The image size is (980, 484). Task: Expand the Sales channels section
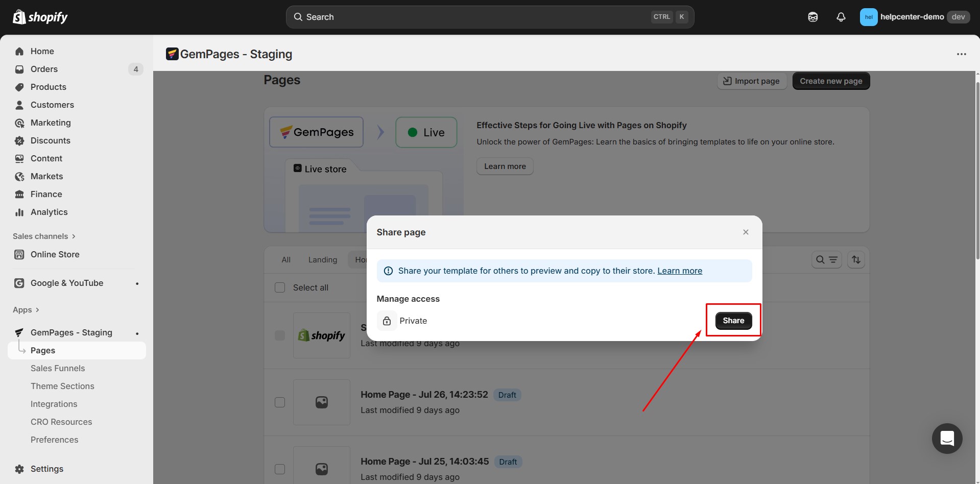click(44, 236)
